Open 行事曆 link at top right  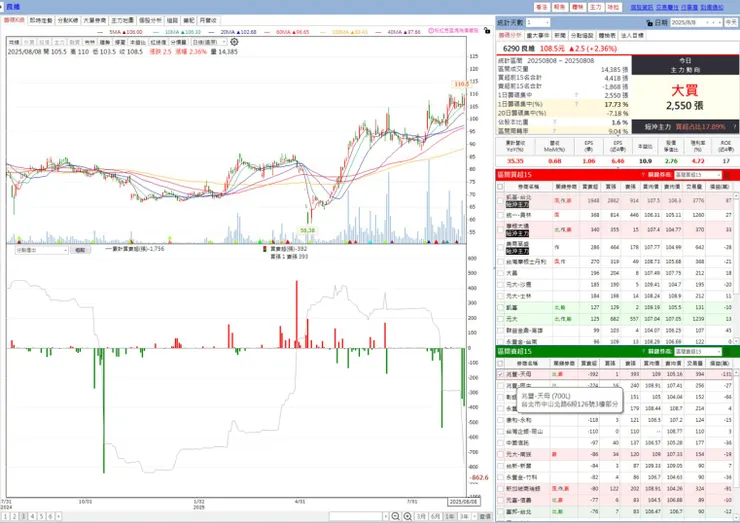coord(690,7)
